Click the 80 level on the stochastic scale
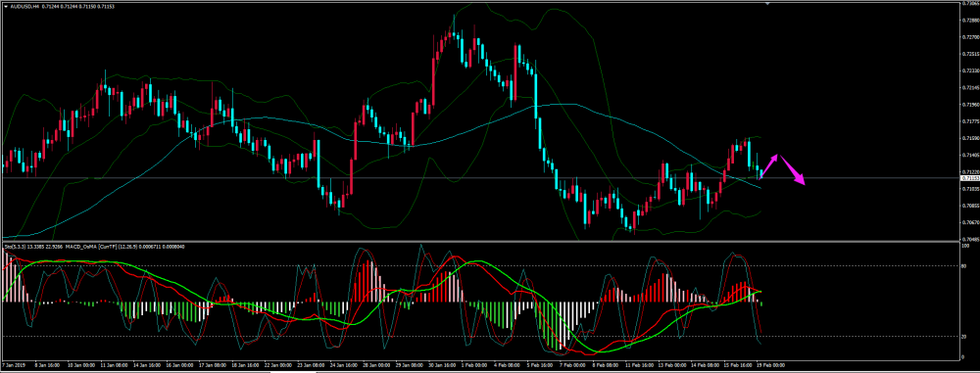The image size is (980, 373). point(963,266)
